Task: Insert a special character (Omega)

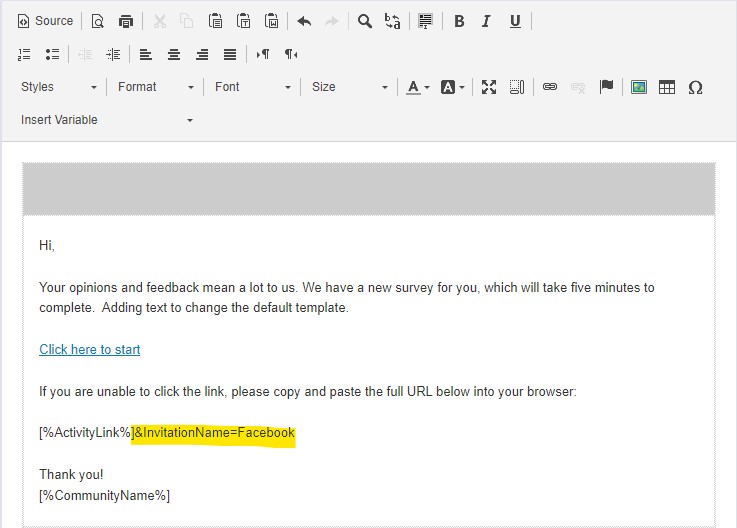Action: click(x=695, y=87)
